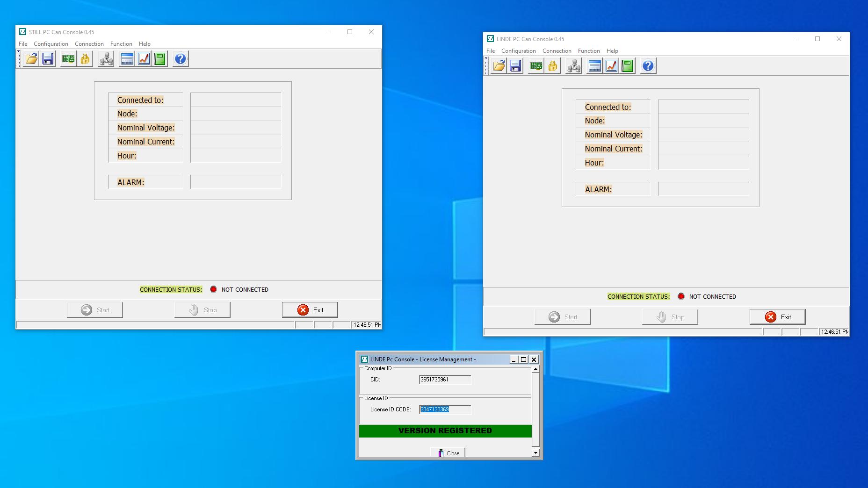This screenshot has width=868, height=488.
Task: Close License Management dialog with X
Action: point(534,359)
